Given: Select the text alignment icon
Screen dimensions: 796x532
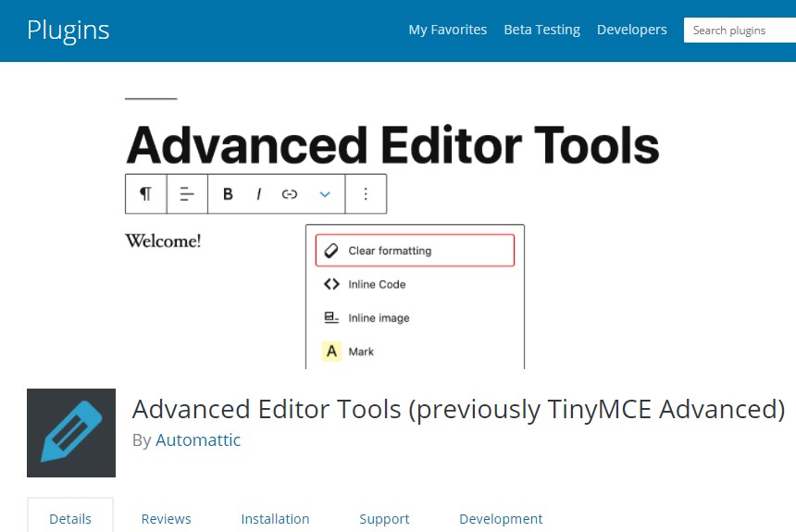Looking at the screenshot, I should [x=187, y=193].
